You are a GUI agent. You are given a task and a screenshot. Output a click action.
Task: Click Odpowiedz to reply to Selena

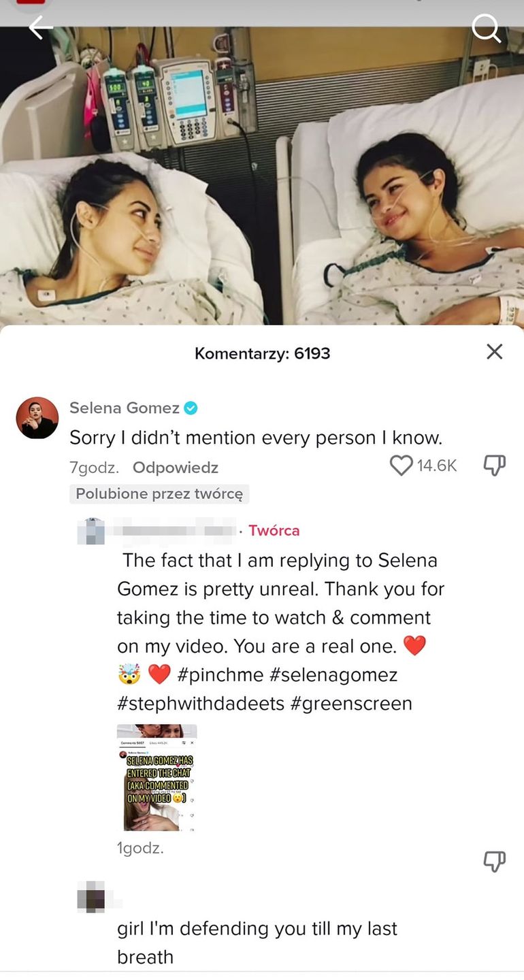175,468
